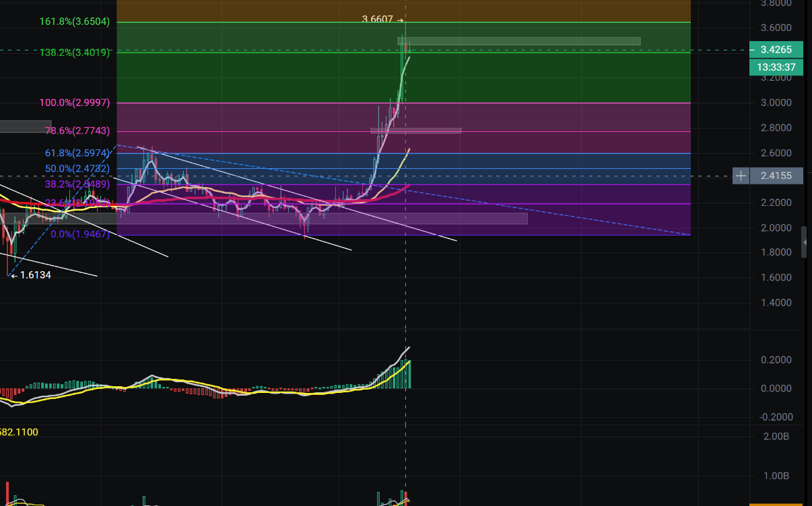Select the 78.6%(2.7743) Fibonacci label
Screen dimensions: 812x506
click(78, 131)
